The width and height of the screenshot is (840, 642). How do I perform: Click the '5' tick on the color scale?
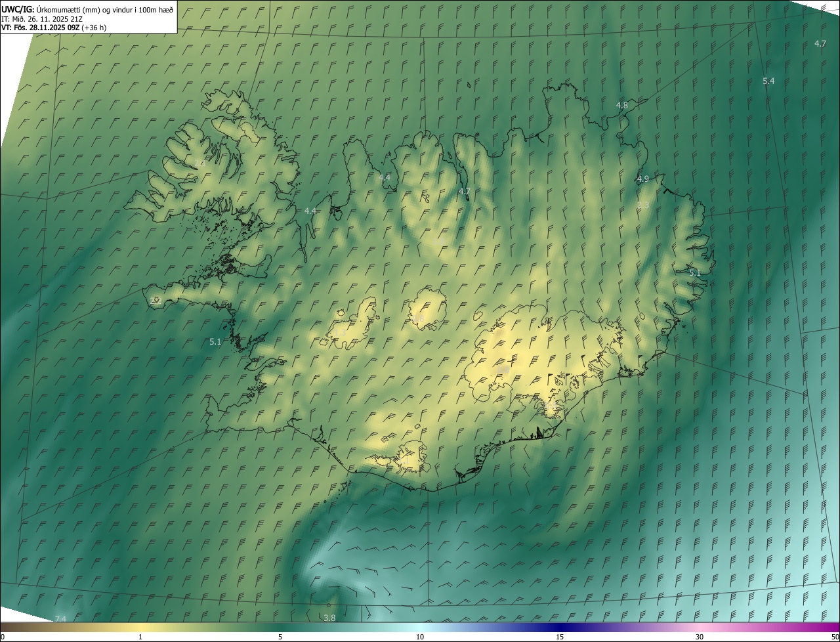(x=280, y=637)
